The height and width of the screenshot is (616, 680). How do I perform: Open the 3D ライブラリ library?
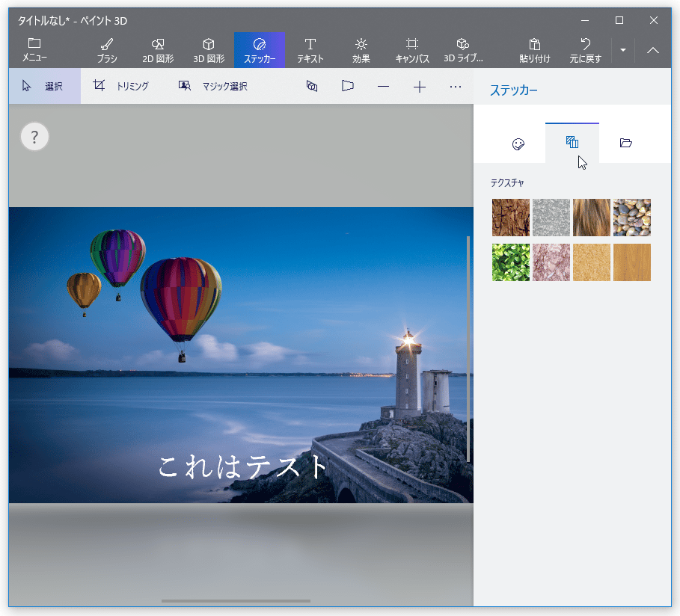click(x=463, y=50)
